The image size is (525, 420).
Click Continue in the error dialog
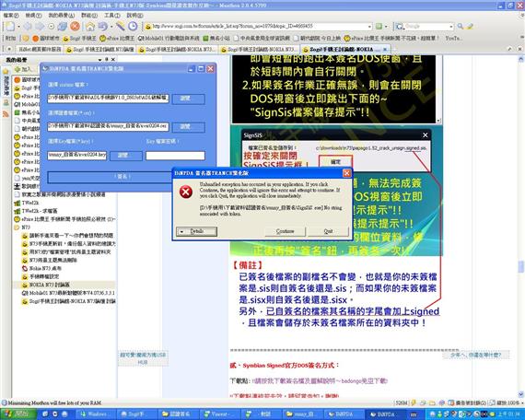(285, 231)
